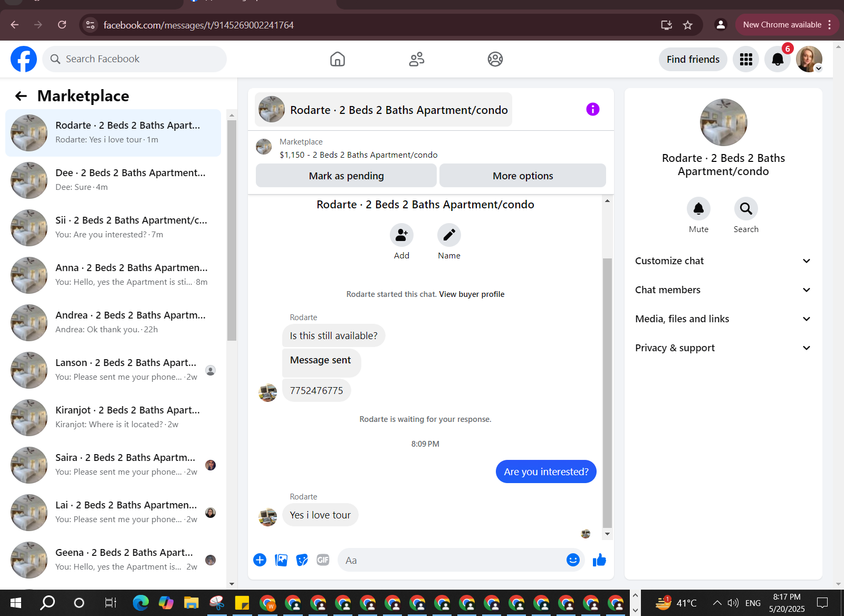Expand Chat members section
Image resolution: width=844 pixels, height=616 pixels.
click(723, 290)
